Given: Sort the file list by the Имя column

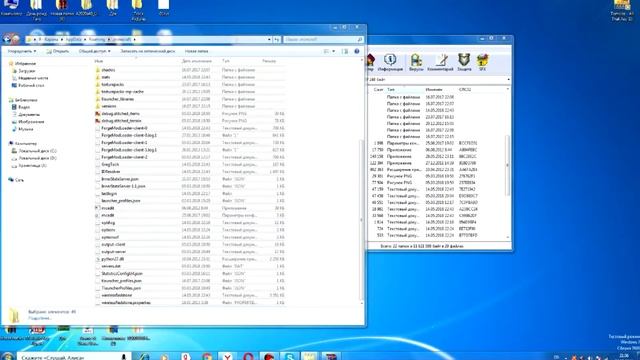Looking at the screenshot, I should point(99,61).
